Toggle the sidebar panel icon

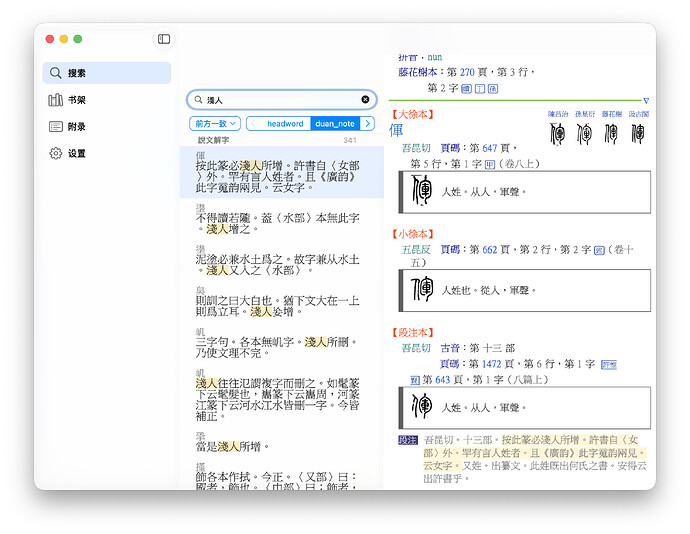point(164,39)
